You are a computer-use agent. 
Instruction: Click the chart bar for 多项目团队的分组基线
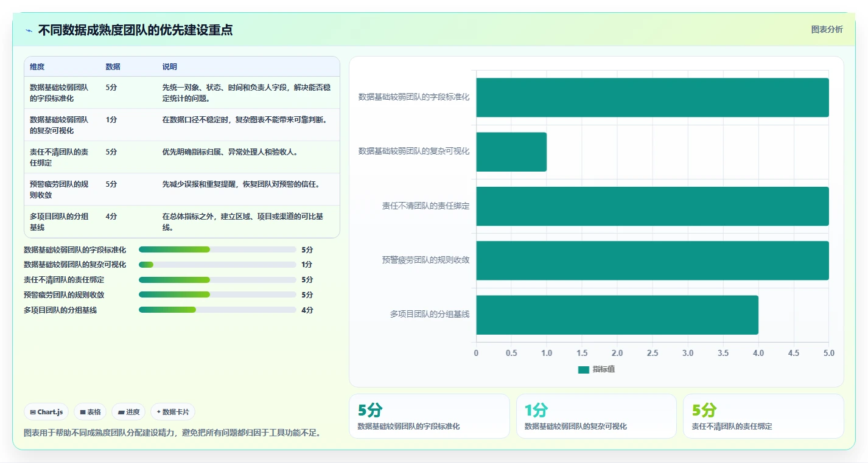tap(617, 315)
